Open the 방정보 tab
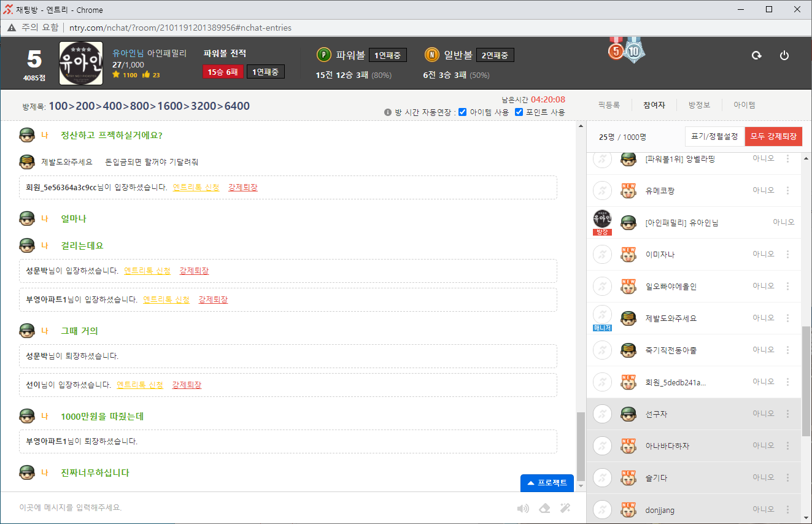 699,105
